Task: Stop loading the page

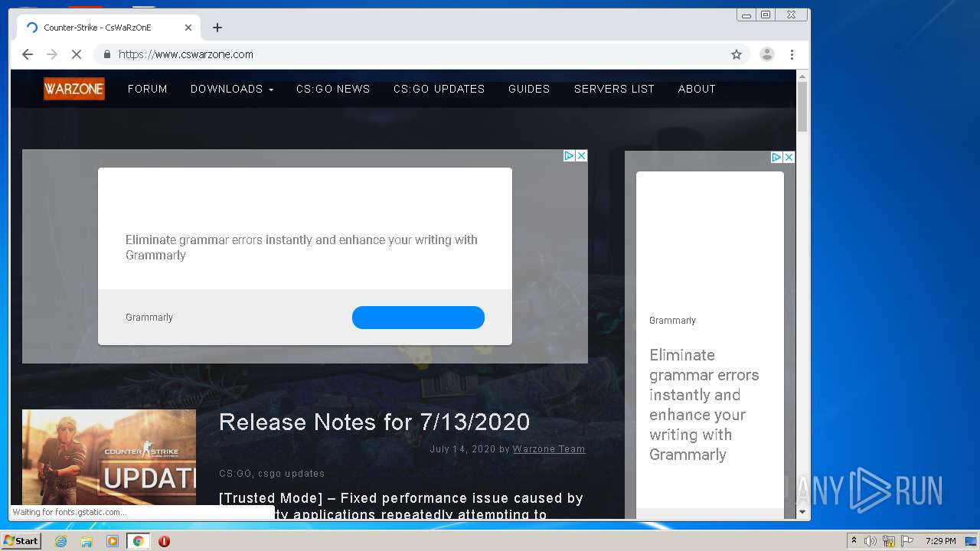Action: (x=77, y=54)
